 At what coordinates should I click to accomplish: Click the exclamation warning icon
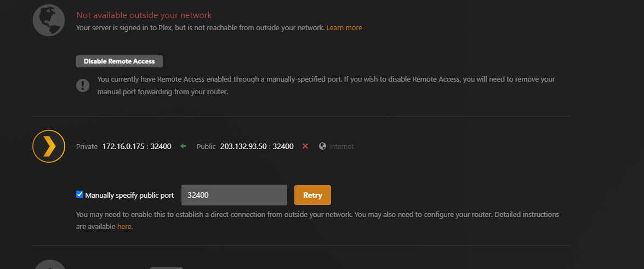[x=83, y=85]
